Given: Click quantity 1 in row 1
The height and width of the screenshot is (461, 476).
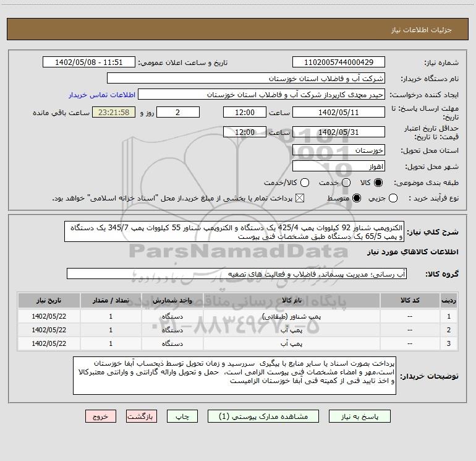Looking at the screenshot, I should click(x=111, y=316).
